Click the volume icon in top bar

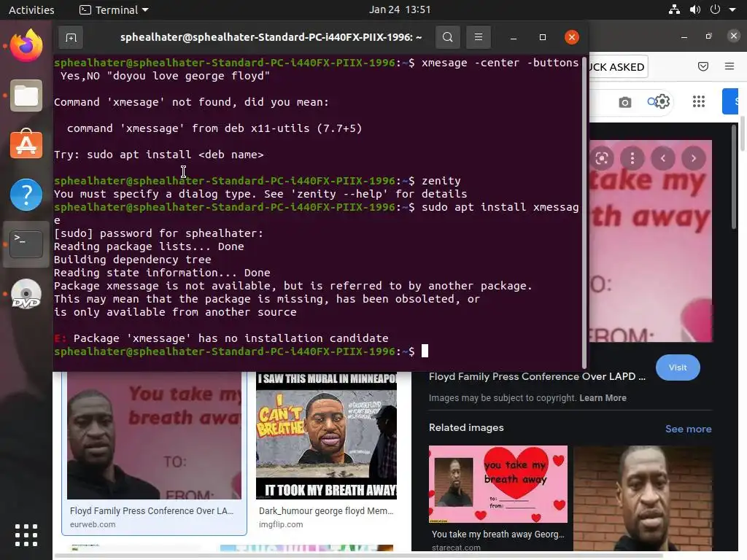(x=695, y=9)
